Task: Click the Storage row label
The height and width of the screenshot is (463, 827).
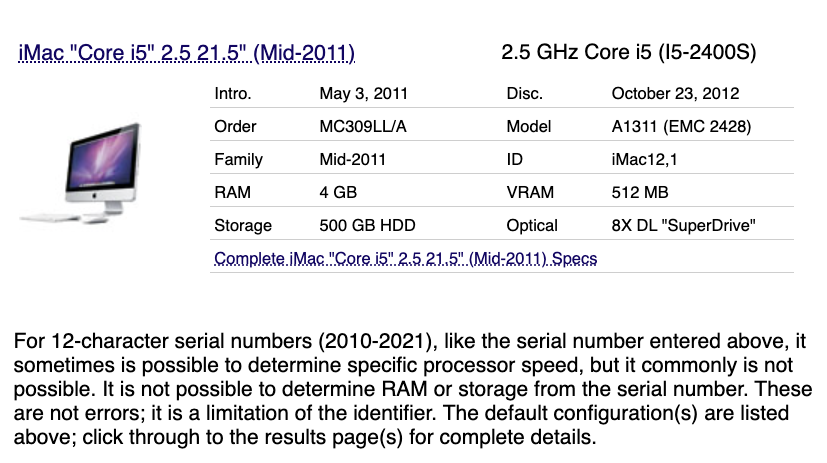Action: coord(243,226)
